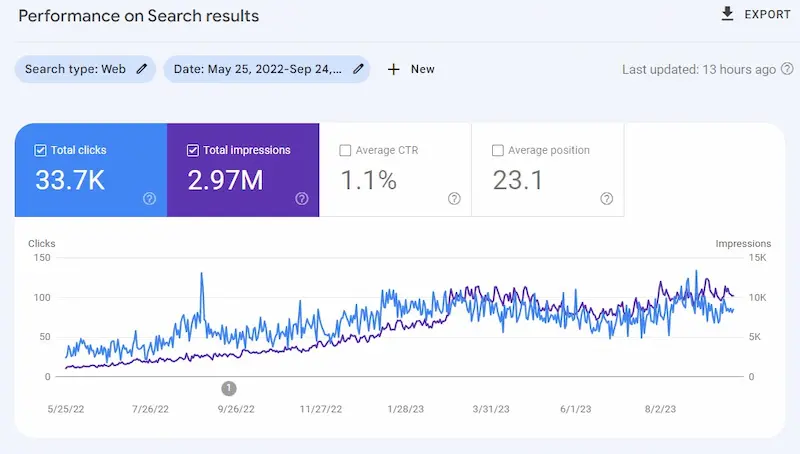Open the Date range filter chip
The height and width of the screenshot is (454, 800).
(x=257, y=69)
